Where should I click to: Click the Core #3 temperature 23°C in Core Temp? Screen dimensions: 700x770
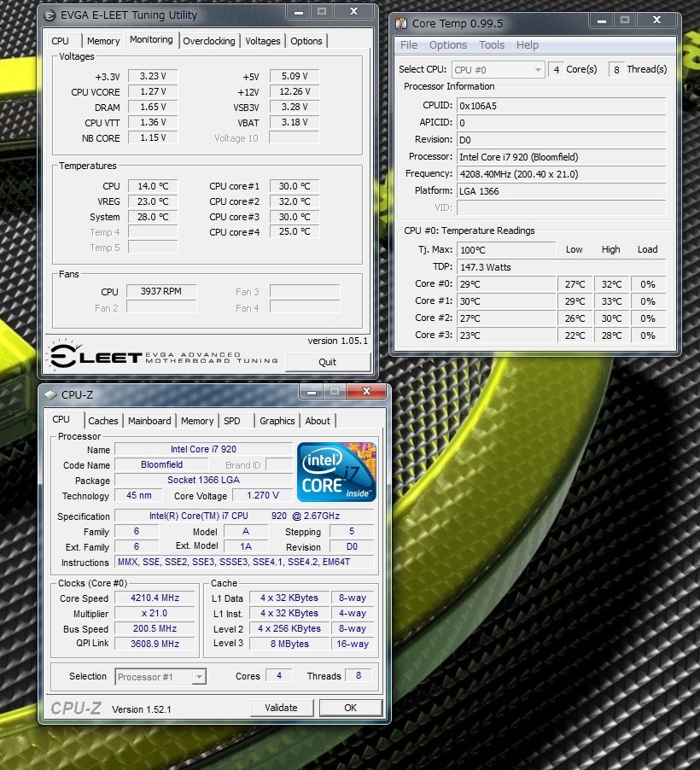pyautogui.click(x=506, y=335)
